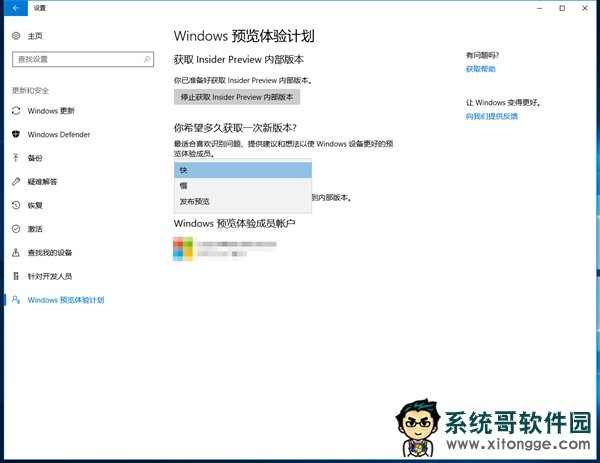Image resolution: width=600 pixels, height=463 pixels.
Task: Select 备份 in the sidebar
Action: [35, 158]
